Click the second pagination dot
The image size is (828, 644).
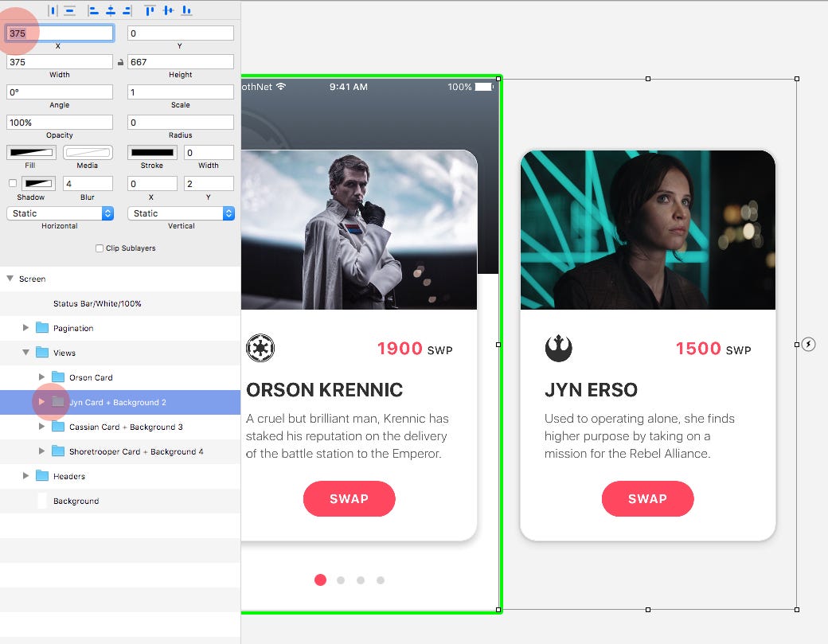[341, 580]
